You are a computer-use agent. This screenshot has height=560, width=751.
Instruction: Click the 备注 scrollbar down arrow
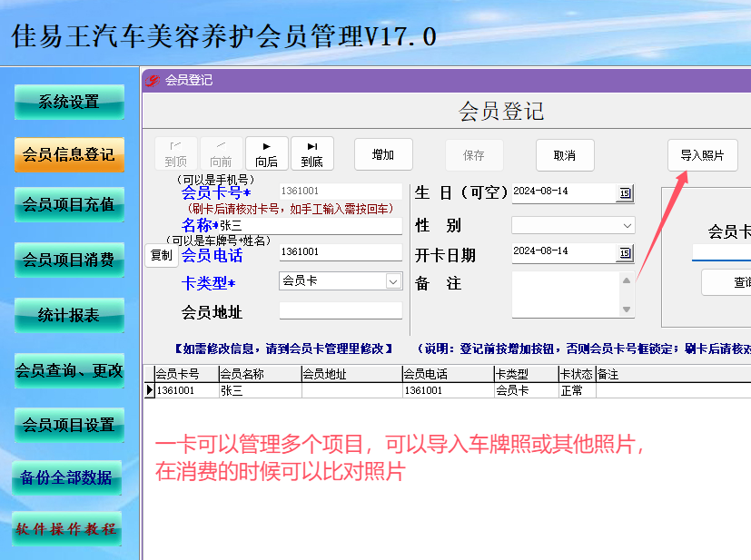(627, 309)
